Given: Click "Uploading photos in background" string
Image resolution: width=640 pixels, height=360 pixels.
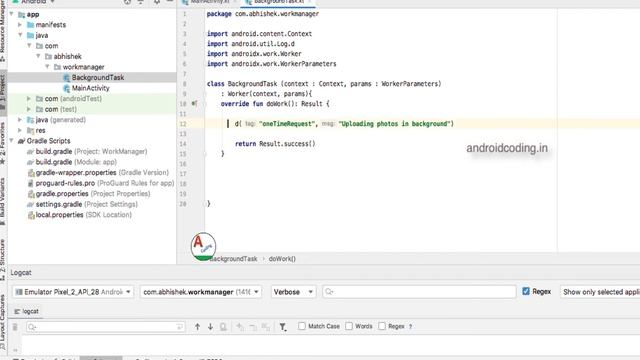Looking at the screenshot, I should tap(394, 124).
